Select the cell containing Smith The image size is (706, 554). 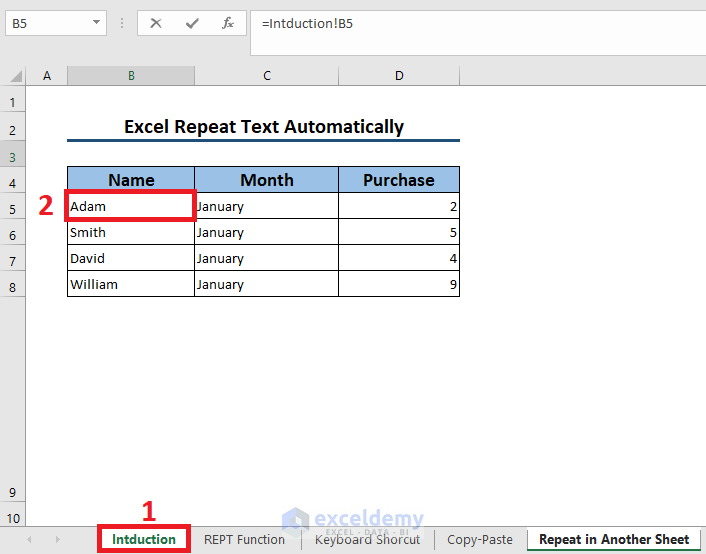coord(131,232)
